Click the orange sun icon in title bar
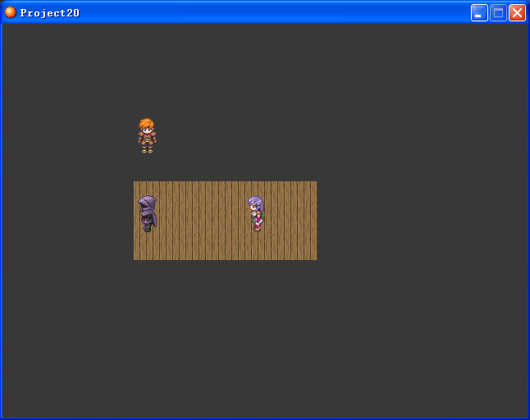 click(10, 12)
